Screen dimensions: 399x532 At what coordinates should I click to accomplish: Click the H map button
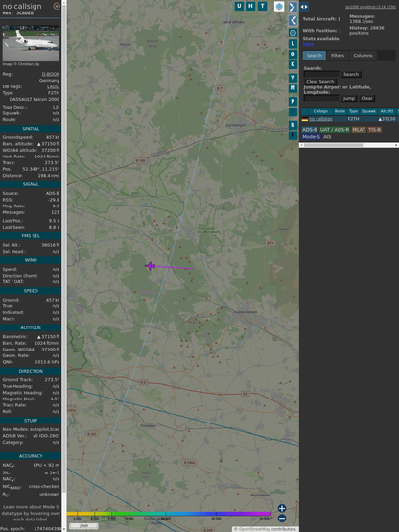point(250,6)
